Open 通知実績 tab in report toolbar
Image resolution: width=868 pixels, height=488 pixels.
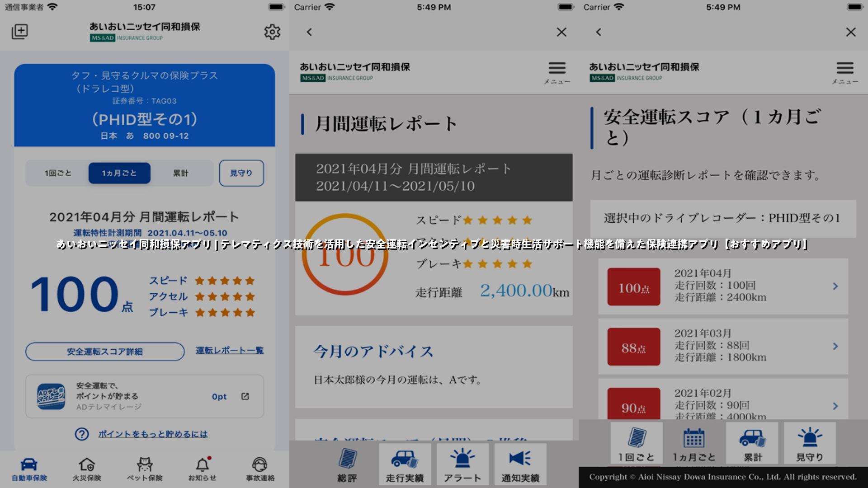pos(520,464)
